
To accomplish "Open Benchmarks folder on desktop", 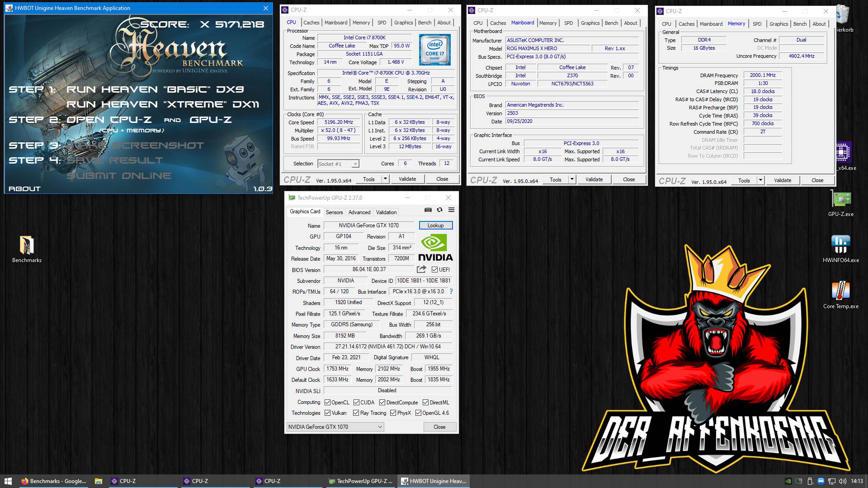I will coord(27,249).
